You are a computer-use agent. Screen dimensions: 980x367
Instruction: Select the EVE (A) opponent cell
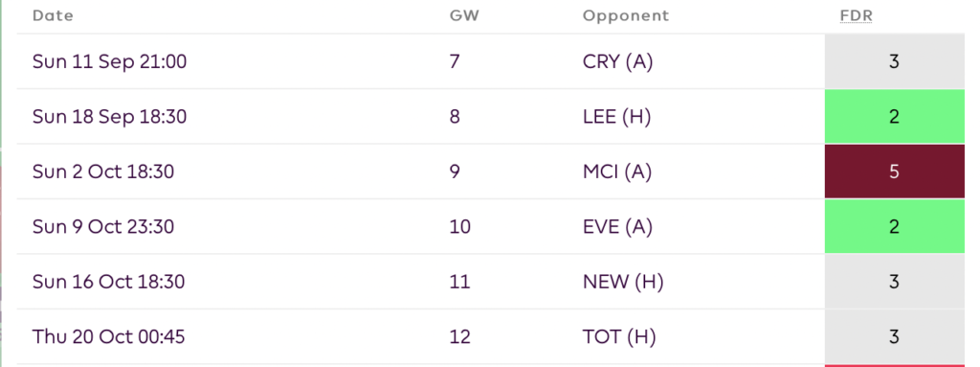(x=617, y=227)
